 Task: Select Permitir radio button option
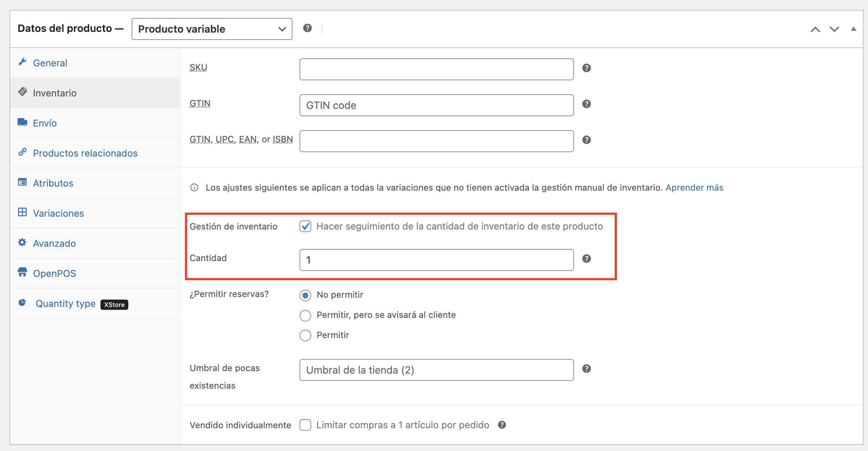point(305,334)
